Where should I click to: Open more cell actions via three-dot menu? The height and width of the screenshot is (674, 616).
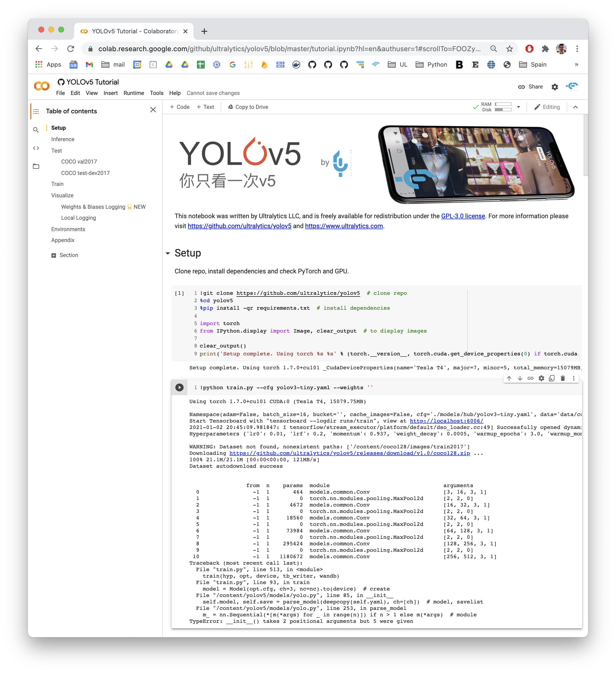tap(574, 378)
